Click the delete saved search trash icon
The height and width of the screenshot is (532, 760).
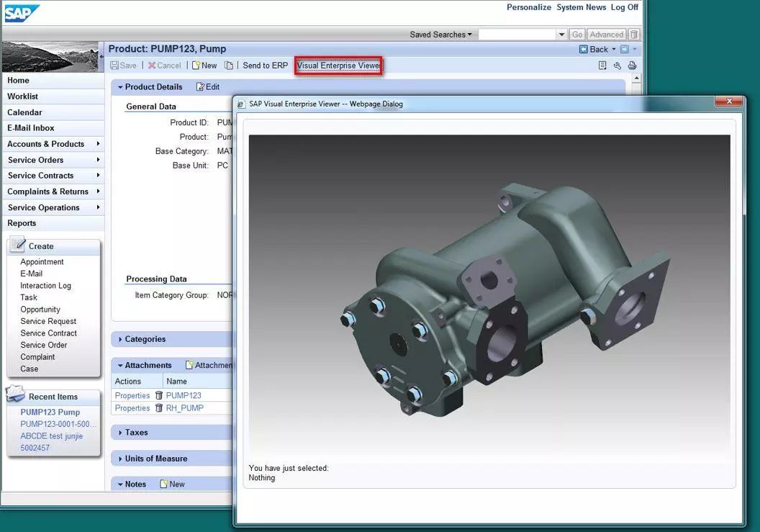tap(634, 35)
